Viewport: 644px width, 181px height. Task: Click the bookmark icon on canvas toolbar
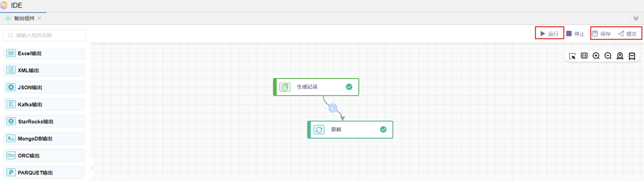[x=632, y=56]
